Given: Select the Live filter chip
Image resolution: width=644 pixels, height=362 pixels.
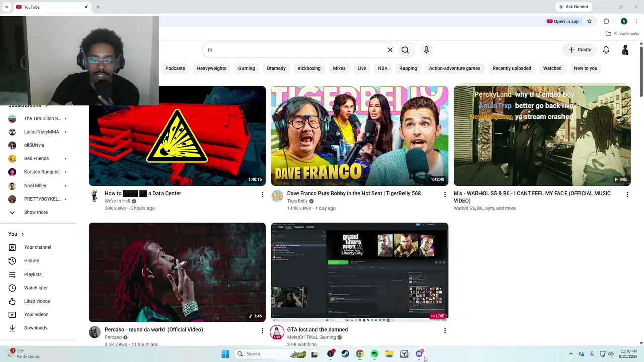Looking at the screenshot, I should [362, 68].
